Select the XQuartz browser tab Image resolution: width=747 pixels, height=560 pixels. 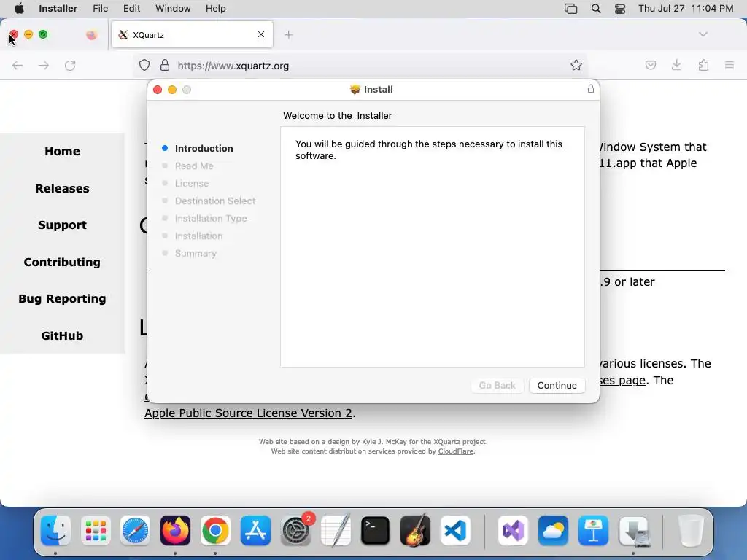coord(192,34)
